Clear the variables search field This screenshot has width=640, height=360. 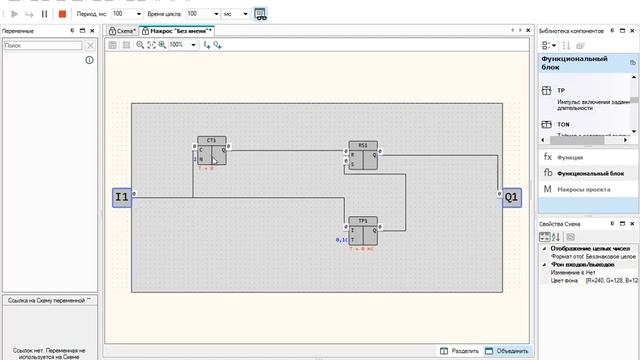coord(90,46)
